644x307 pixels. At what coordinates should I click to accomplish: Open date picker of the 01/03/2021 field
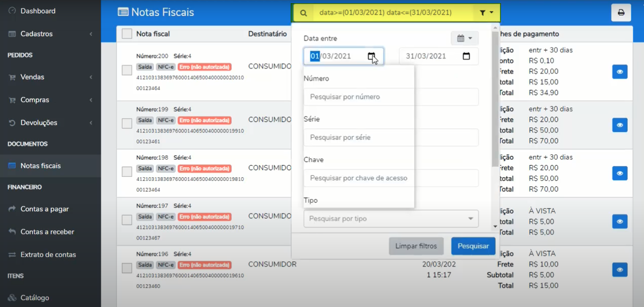coord(371,56)
